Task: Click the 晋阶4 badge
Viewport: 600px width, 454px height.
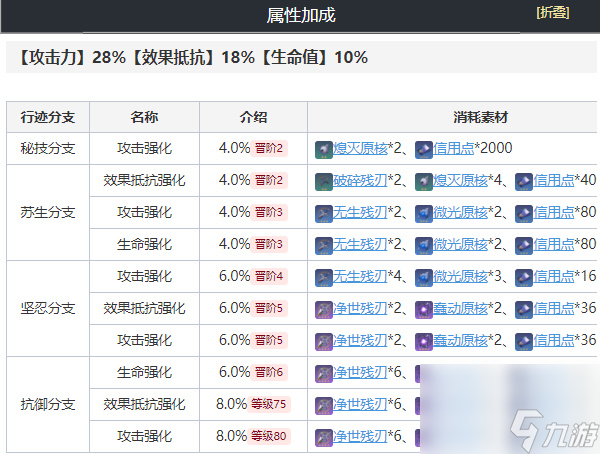Action: pyautogui.click(x=269, y=276)
